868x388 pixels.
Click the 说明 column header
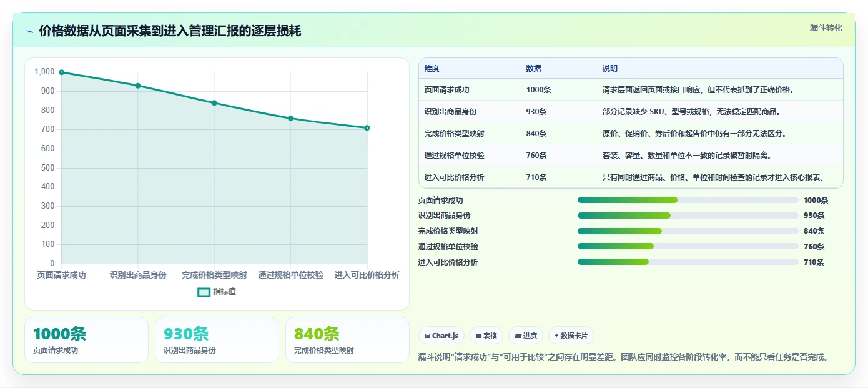click(x=610, y=69)
